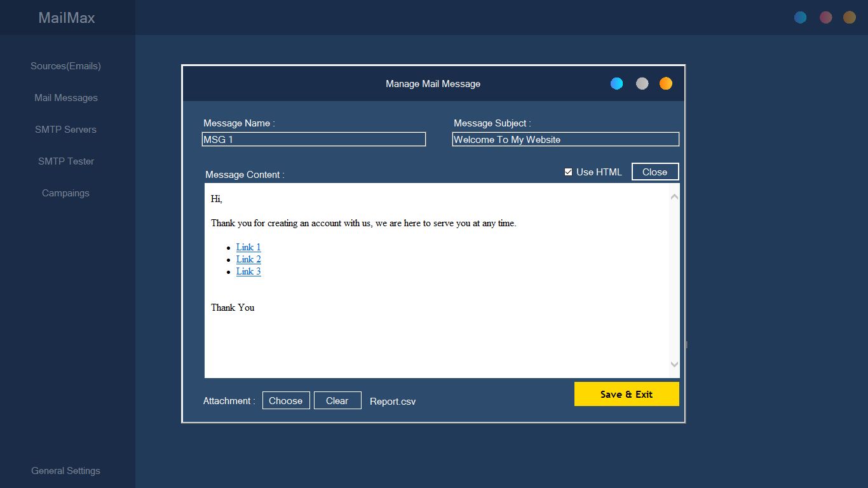Toggle Use HTML next to the Close button
This screenshot has height=488, width=868.
[568, 172]
